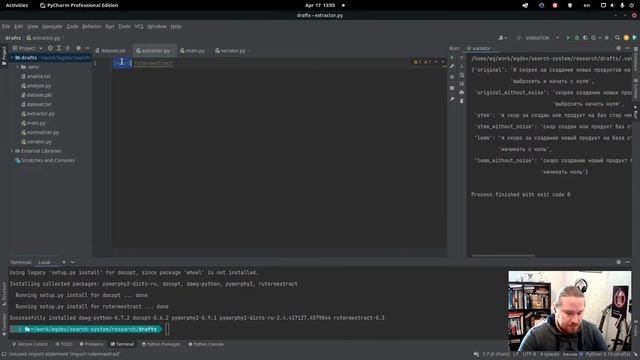The height and width of the screenshot is (360, 640).
Task: Open the Problems tool window
Action: coord(91,344)
